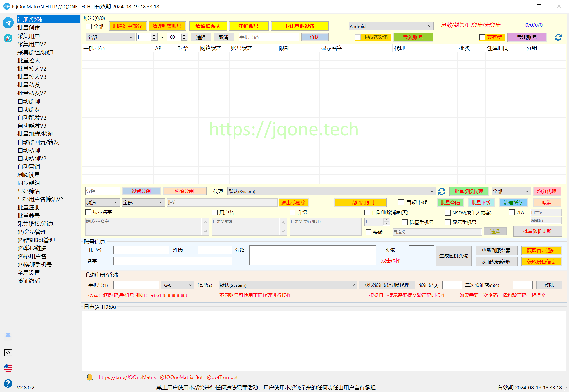Open 采集用户V2 in the sidebar
This screenshot has width=569, height=392.
click(x=32, y=44)
